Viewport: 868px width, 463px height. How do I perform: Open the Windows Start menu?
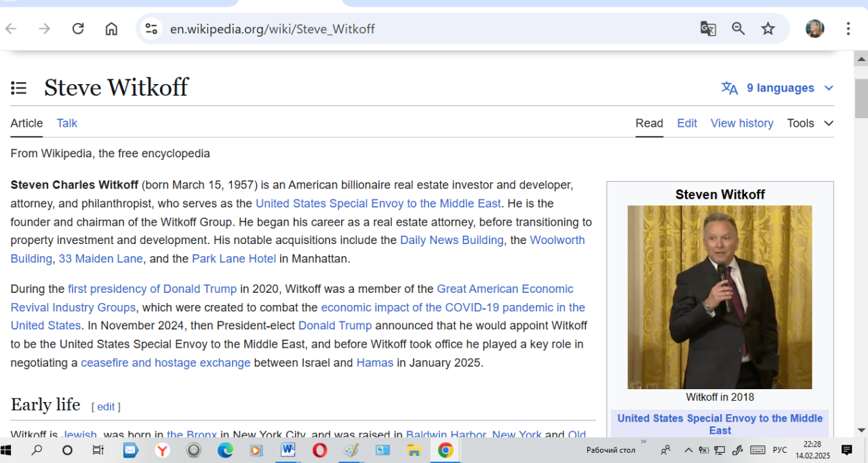7,450
